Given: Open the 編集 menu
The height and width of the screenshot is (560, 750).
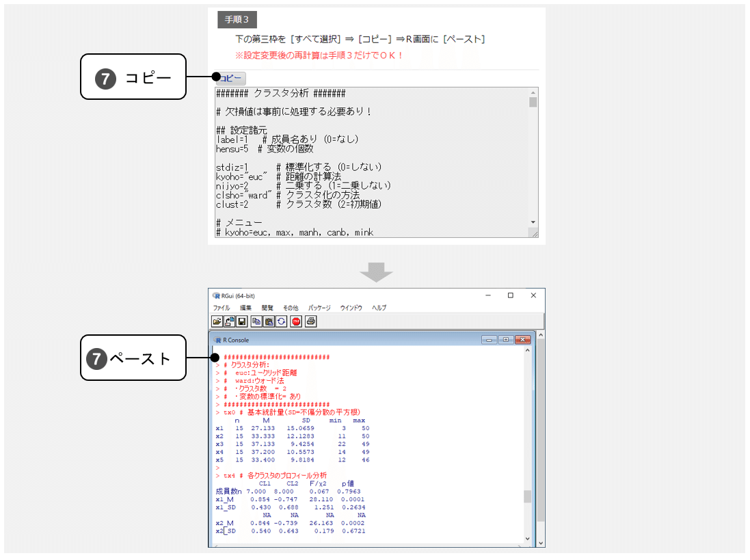Looking at the screenshot, I should coord(247,308).
